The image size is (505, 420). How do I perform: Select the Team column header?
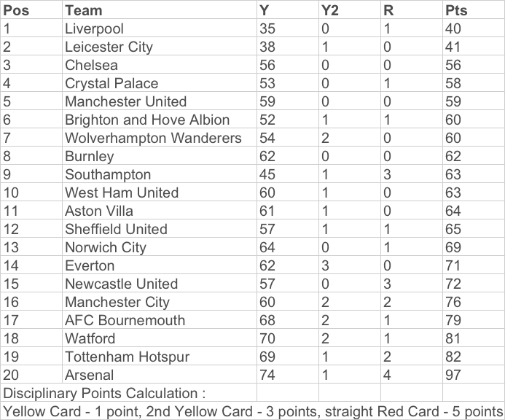[160, 9]
